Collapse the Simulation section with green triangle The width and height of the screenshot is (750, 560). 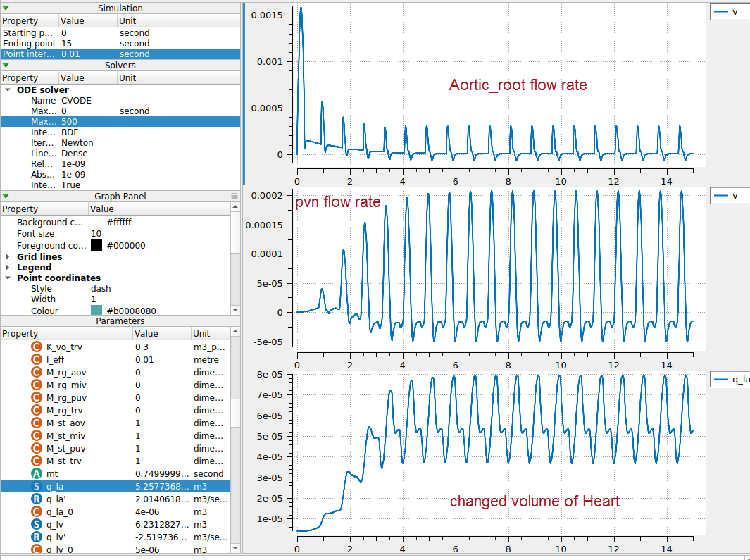point(6,8)
